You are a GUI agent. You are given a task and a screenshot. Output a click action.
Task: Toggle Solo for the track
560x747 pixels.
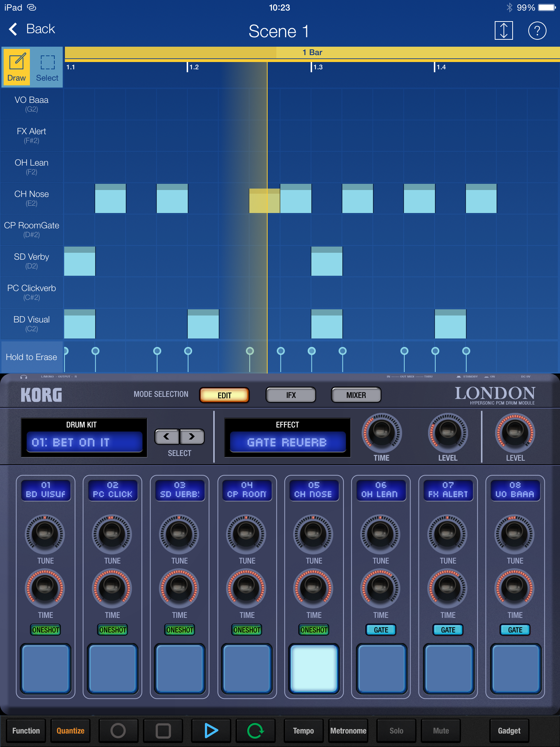(x=396, y=731)
